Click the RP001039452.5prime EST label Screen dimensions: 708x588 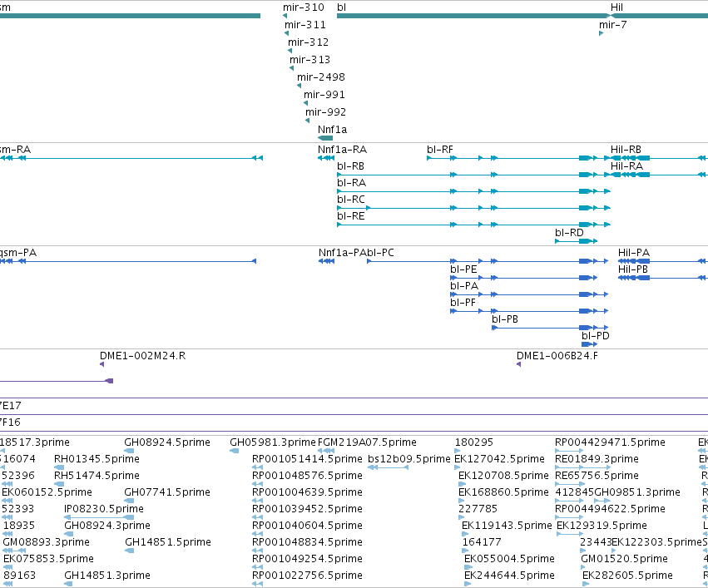[307, 509]
